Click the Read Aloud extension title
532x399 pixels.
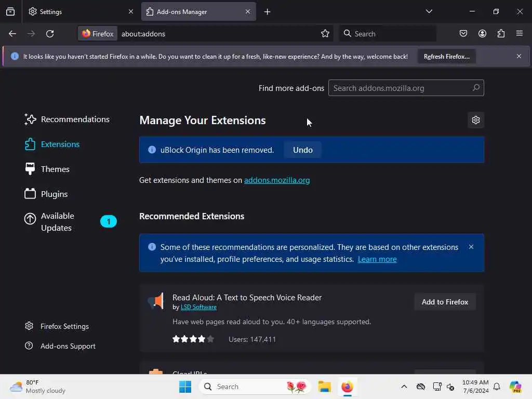[247, 298]
